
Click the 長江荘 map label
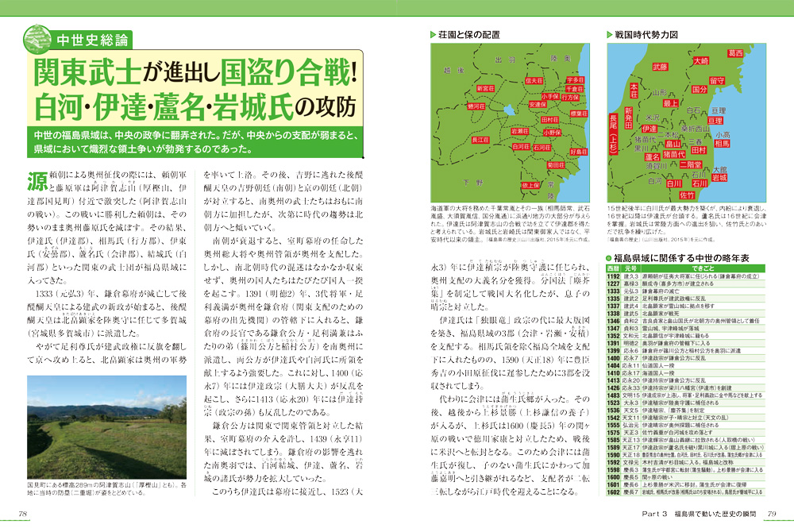coord(480,140)
